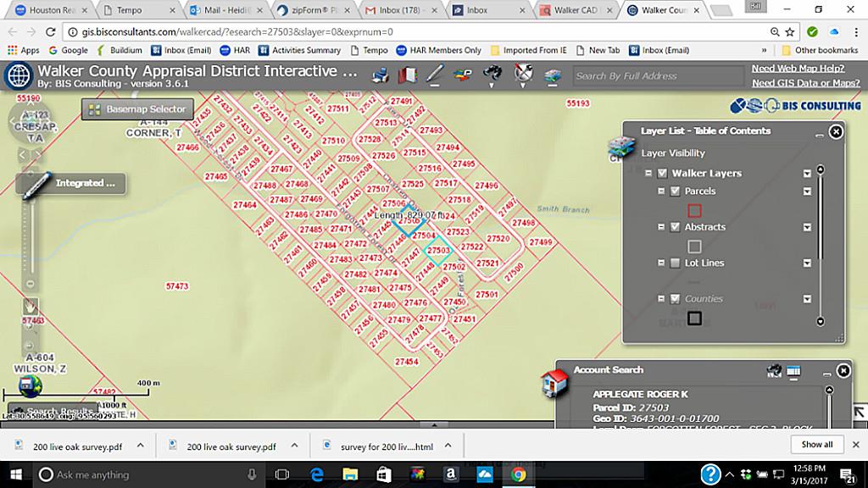
Task: Click the previous extent left arrow
Action: (23, 155)
